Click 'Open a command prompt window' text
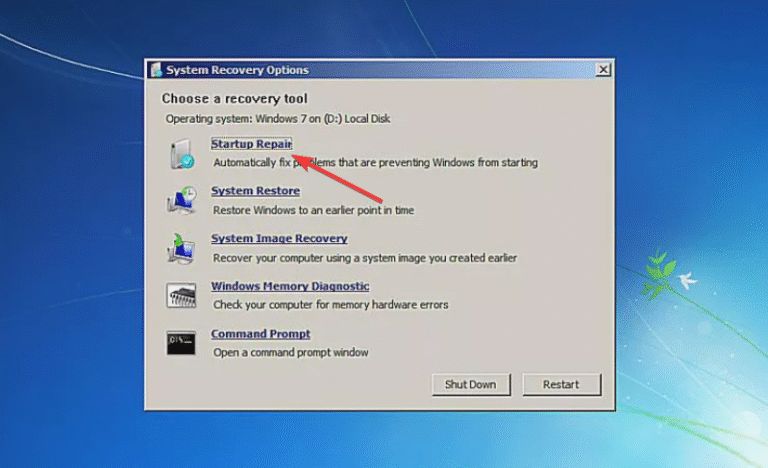The height and width of the screenshot is (468, 768). (x=290, y=352)
